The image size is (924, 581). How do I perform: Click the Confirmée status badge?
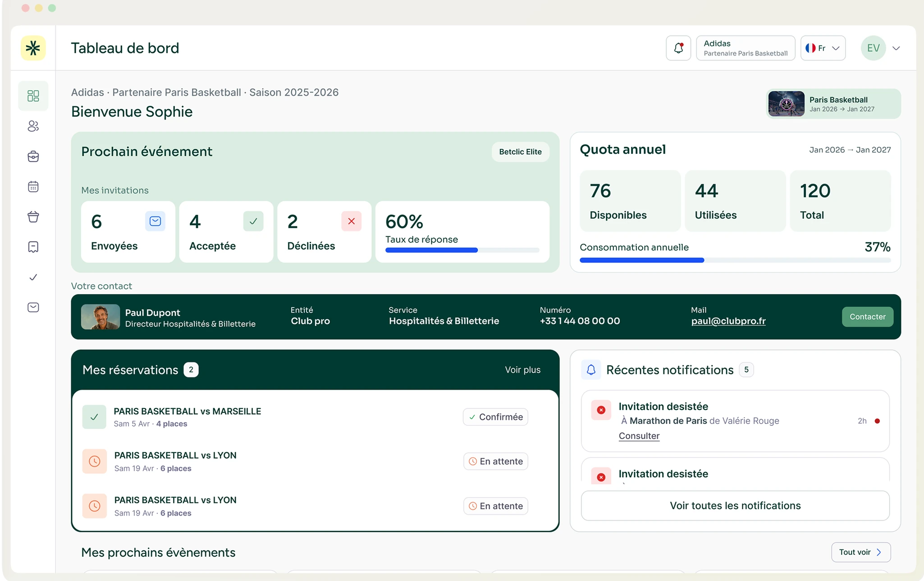pos(495,417)
